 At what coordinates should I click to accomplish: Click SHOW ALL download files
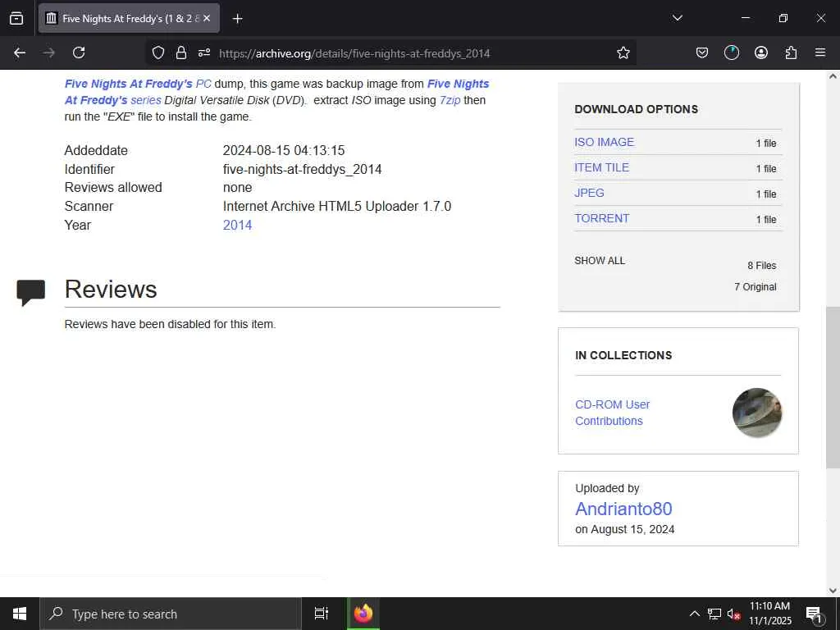tap(600, 261)
